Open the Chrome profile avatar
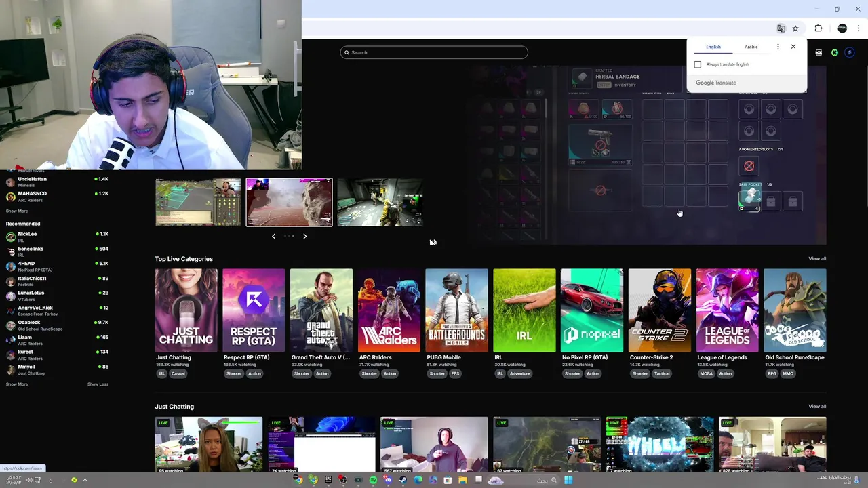This screenshot has height=488, width=868. (842, 28)
